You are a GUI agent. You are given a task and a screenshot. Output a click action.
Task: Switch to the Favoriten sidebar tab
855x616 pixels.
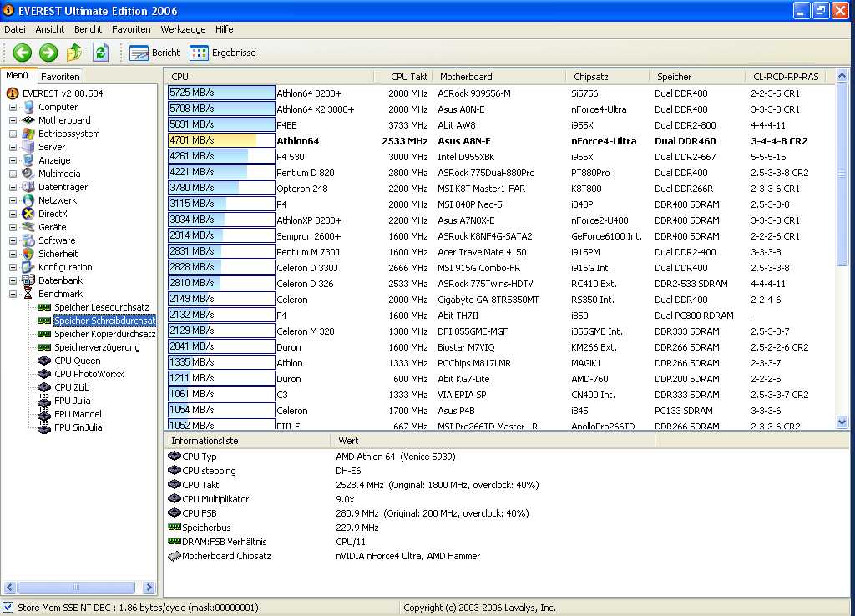point(60,76)
